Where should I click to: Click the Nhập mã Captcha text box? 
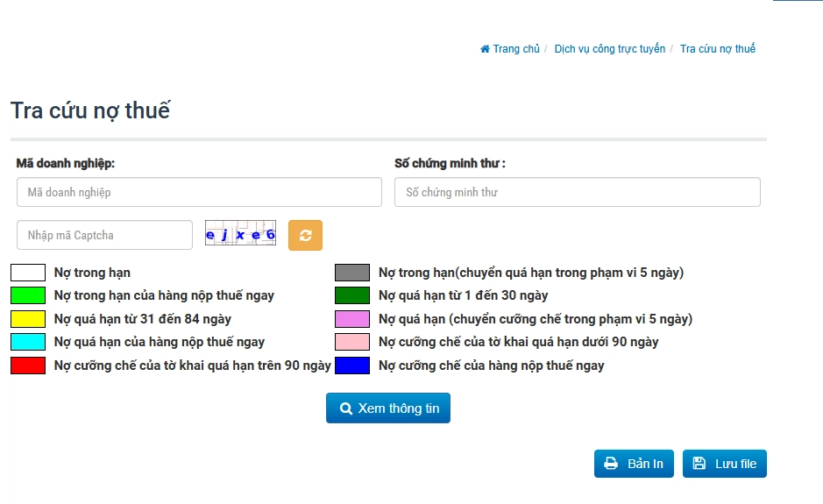(104, 235)
